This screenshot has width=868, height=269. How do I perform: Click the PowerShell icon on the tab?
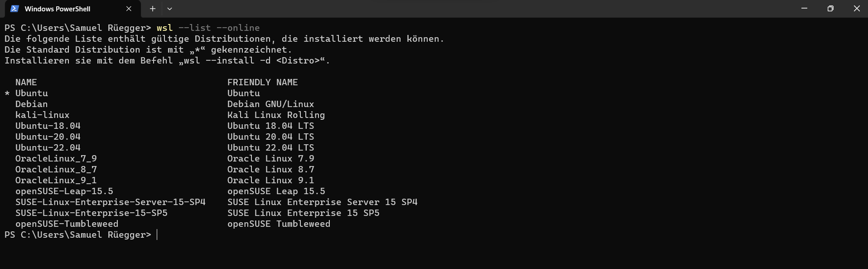(x=14, y=9)
